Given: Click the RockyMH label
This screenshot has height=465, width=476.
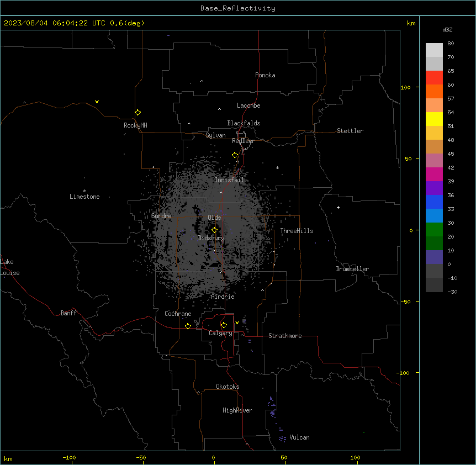Looking at the screenshot, I should click(x=135, y=125).
